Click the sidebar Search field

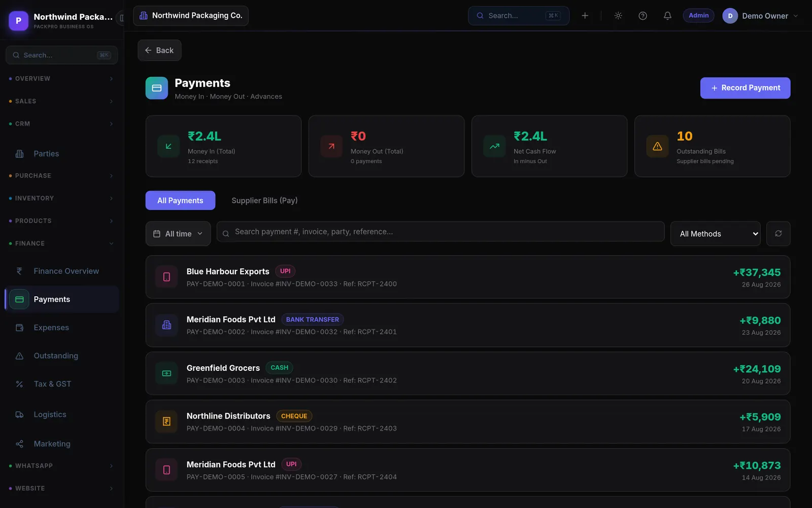point(62,55)
